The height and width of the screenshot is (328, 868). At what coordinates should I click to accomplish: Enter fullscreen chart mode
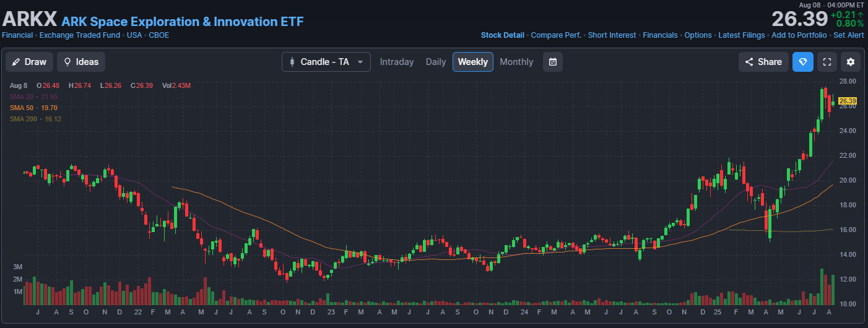pos(827,62)
